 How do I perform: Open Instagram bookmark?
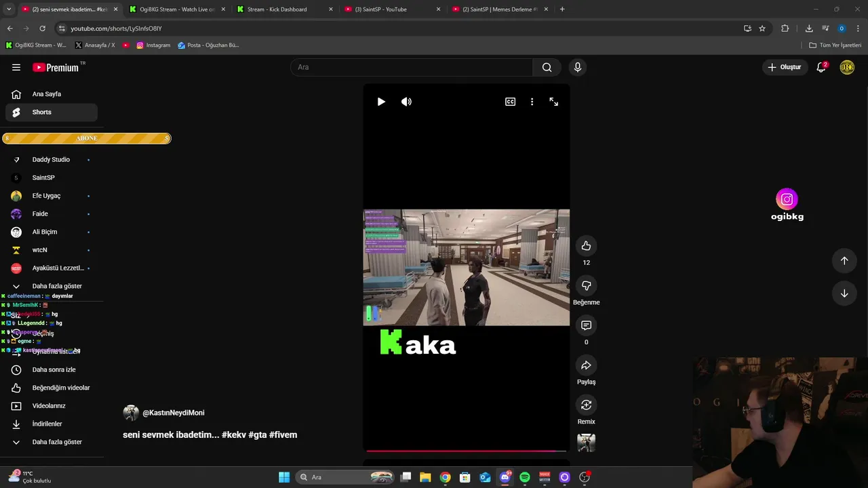pos(153,45)
